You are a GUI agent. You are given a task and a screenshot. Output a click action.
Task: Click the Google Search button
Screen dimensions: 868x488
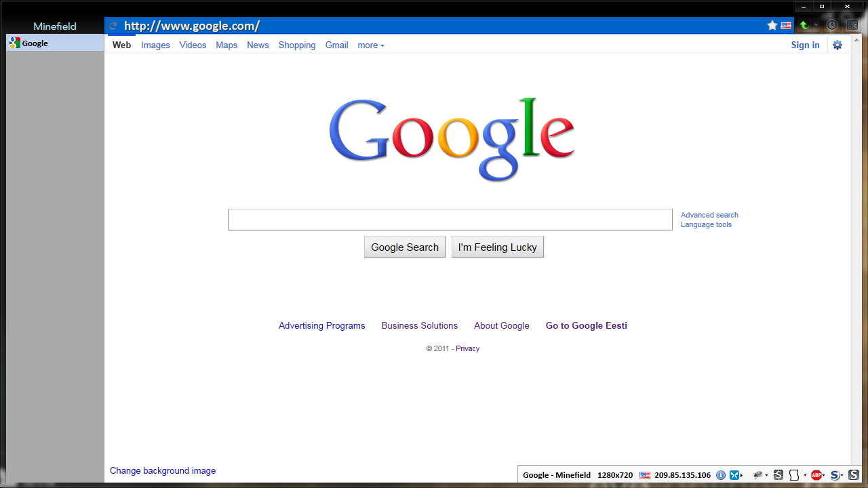[x=405, y=247]
